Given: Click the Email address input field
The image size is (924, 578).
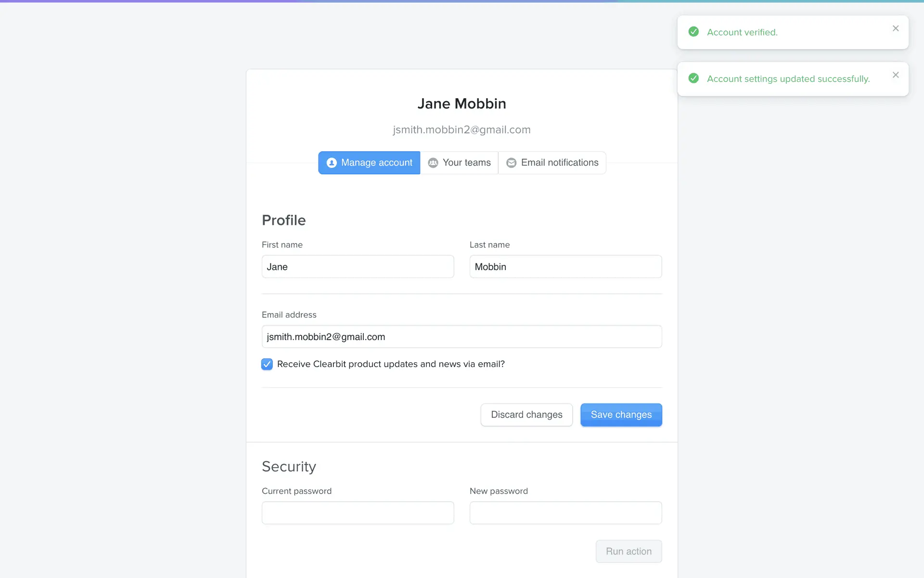Looking at the screenshot, I should click(x=462, y=337).
